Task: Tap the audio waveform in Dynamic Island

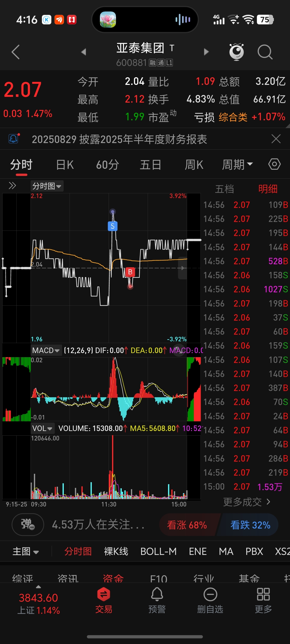Action: (183, 20)
